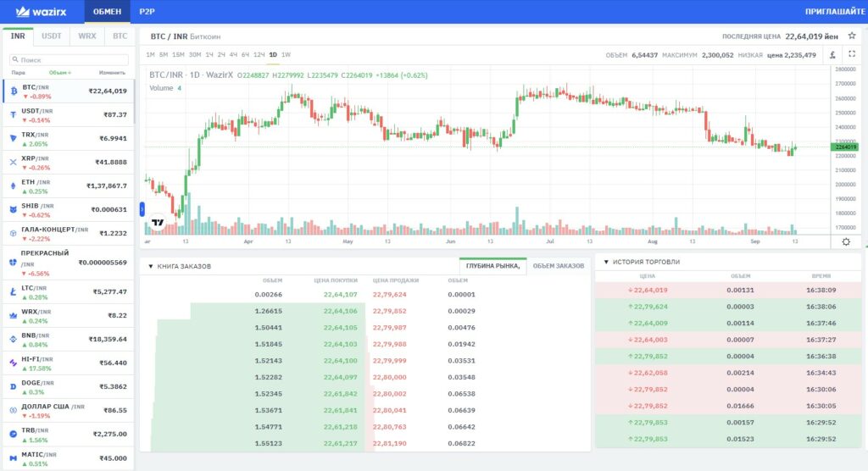This screenshot has width=868, height=471.
Task: Set chart interval to 1W
Action: (286, 55)
